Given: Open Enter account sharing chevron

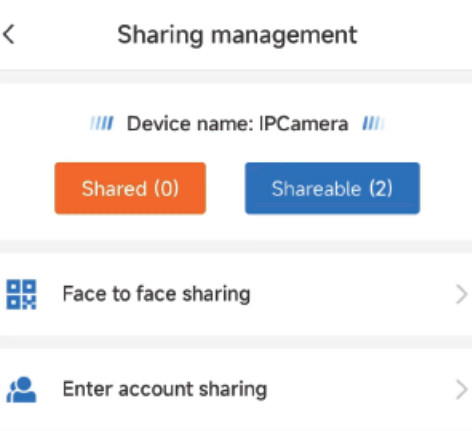Looking at the screenshot, I should [462, 389].
